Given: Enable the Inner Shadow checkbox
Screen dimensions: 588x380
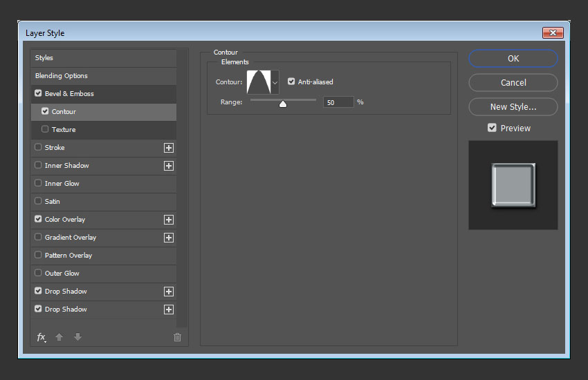Looking at the screenshot, I should [x=38, y=164].
